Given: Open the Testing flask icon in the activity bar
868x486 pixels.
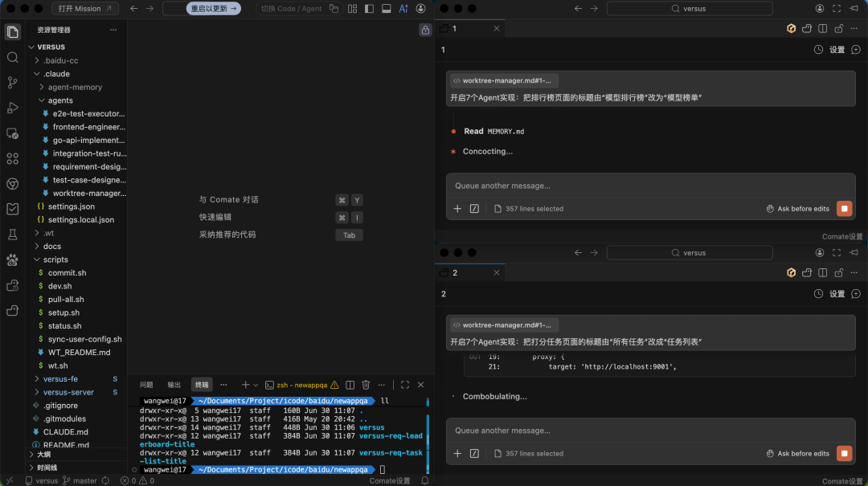Looking at the screenshot, I should 12,234.
